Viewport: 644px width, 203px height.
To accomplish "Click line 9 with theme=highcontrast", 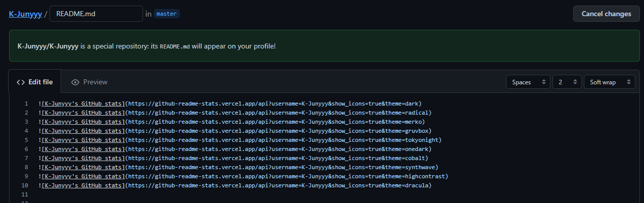I will click(243, 176).
